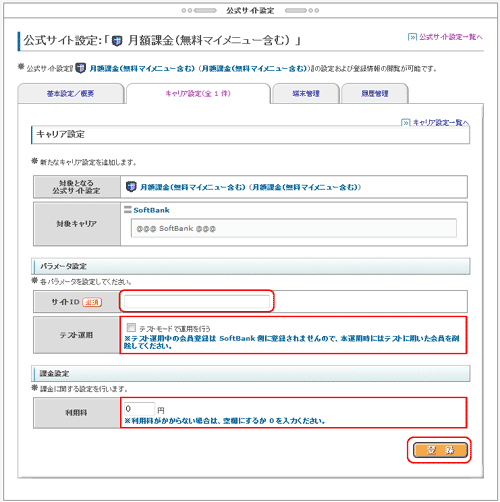500x502 pixels.
Task: Select the キャリア設定(全 1 件) tab
Action: point(198,93)
